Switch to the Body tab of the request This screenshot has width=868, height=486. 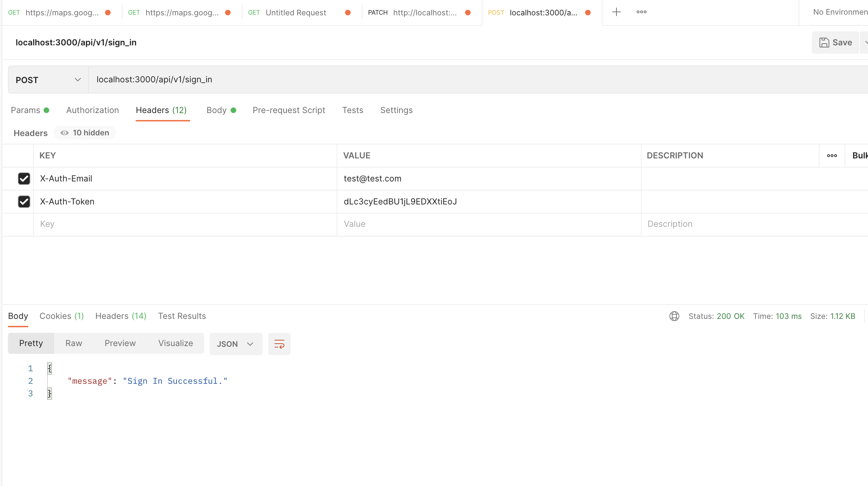217,110
